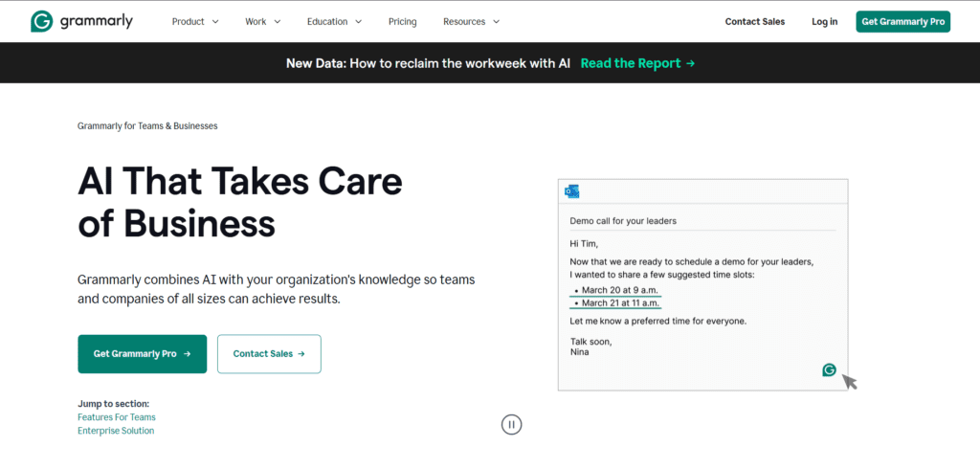
Task: Expand the Education dropdown chevron
Action: coord(359,22)
